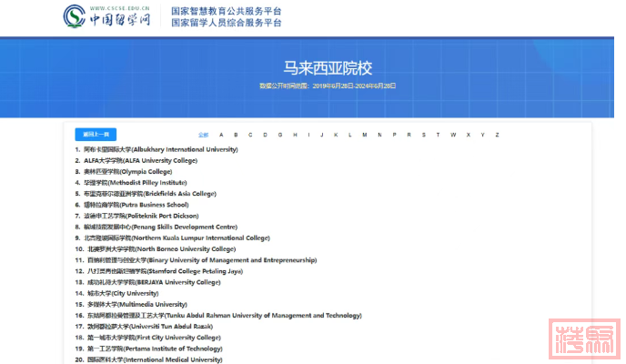
Task: Filter schools by letter K
Action: pyautogui.click(x=336, y=135)
